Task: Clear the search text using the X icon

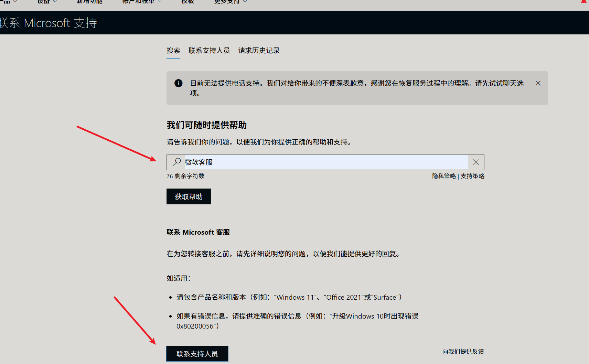Action: point(476,162)
